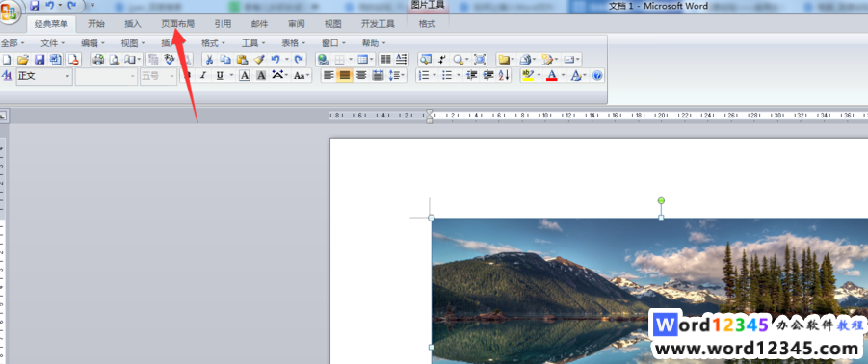Click Save in the Quick Access toolbar
Image resolution: width=868 pixels, height=364 pixels.
pyautogui.click(x=35, y=6)
